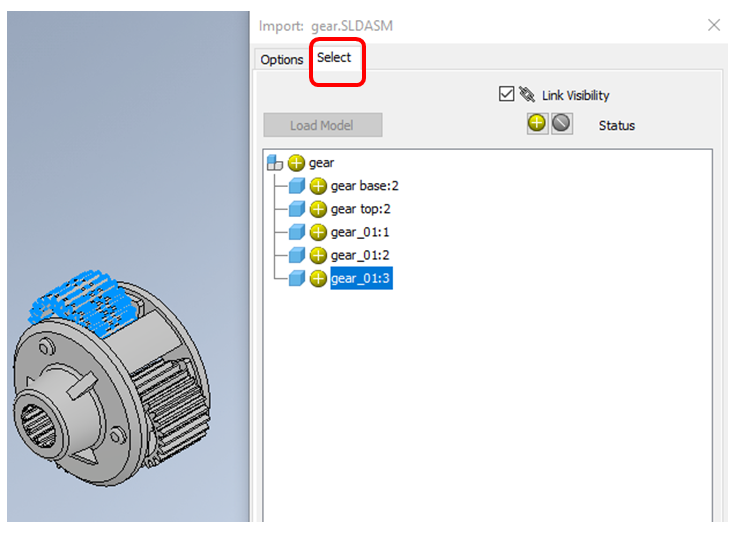The width and height of the screenshot is (729, 537).
Task: Toggle include status of root gear assembly
Action: 296,163
